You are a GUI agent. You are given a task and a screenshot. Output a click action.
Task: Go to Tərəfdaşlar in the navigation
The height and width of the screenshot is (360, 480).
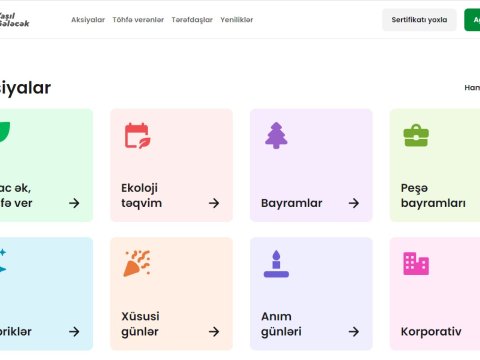click(192, 20)
